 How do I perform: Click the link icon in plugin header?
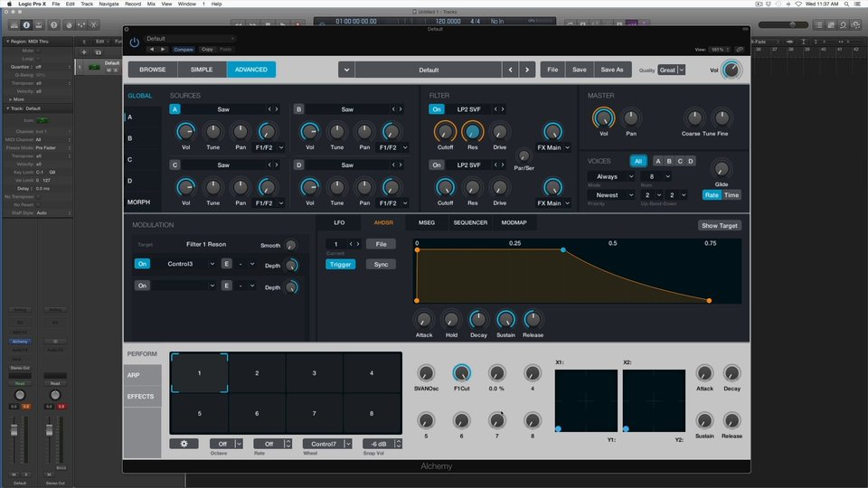click(740, 49)
